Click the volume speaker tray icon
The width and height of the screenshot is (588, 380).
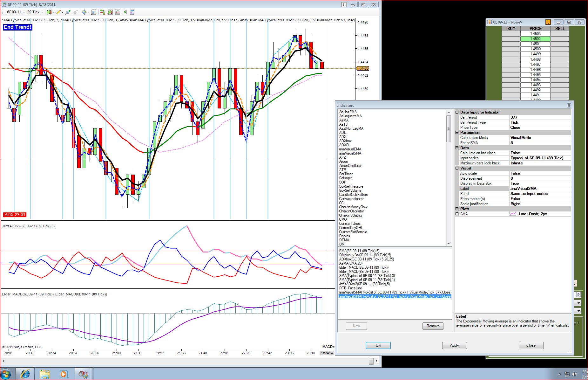tap(574, 374)
